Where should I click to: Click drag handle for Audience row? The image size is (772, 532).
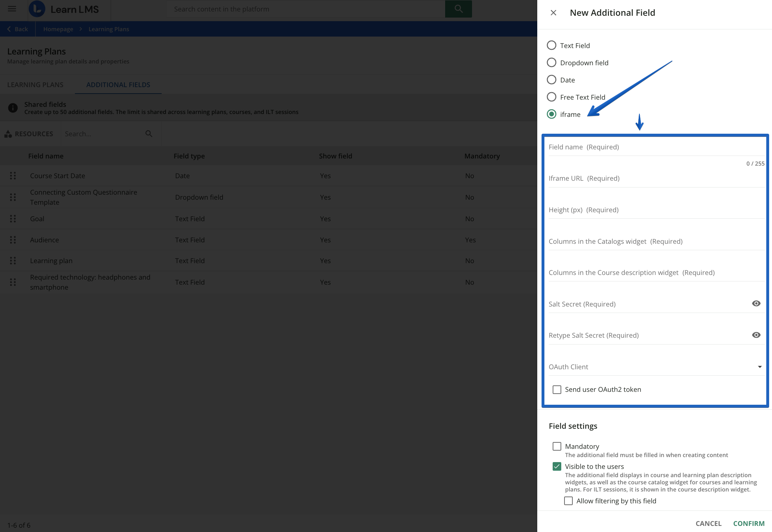coord(13,240)
